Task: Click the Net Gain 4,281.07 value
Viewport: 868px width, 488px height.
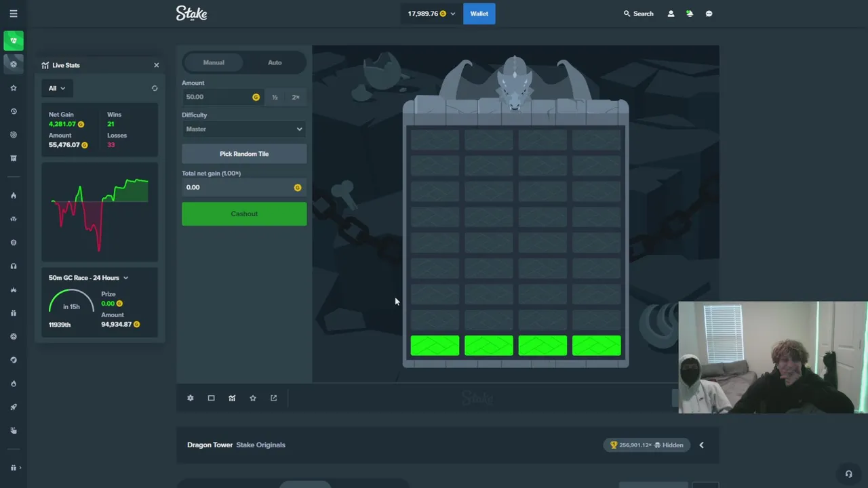Action: point(62,124)
